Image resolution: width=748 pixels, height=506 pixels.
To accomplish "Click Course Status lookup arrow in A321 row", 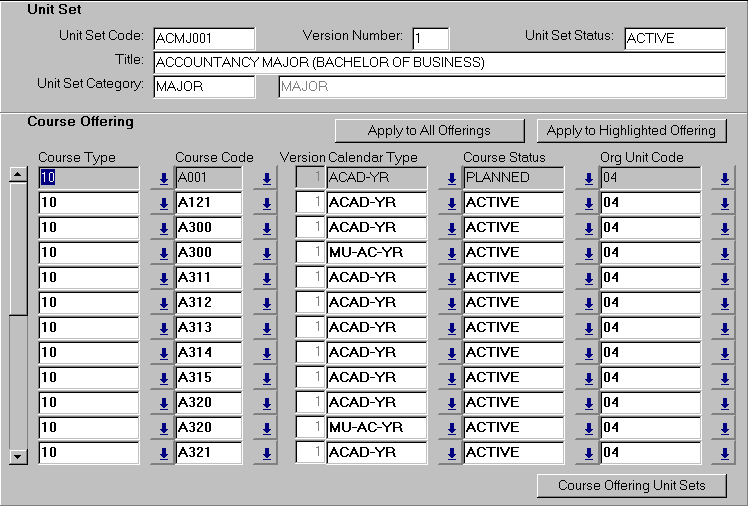I will coord(589,453).
